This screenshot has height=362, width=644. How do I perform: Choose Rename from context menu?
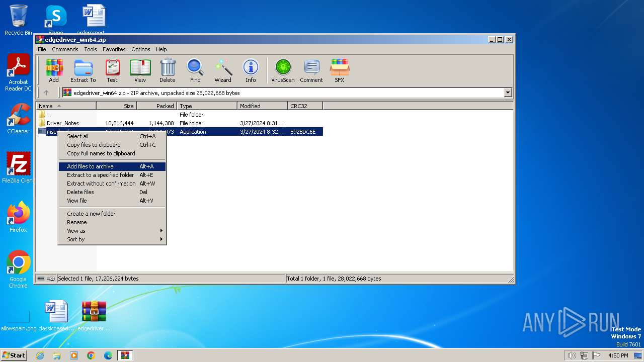pos(112,222)
